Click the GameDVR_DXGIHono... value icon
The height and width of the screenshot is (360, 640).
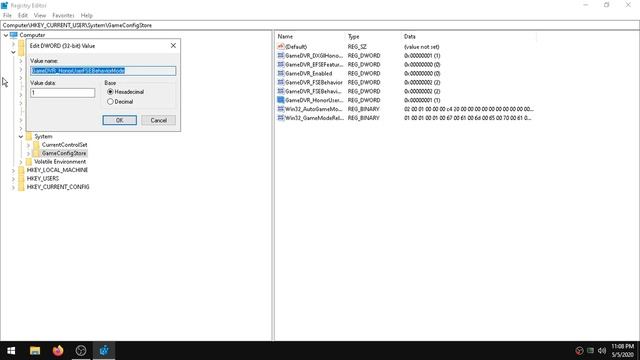click(x=280, y=56)
